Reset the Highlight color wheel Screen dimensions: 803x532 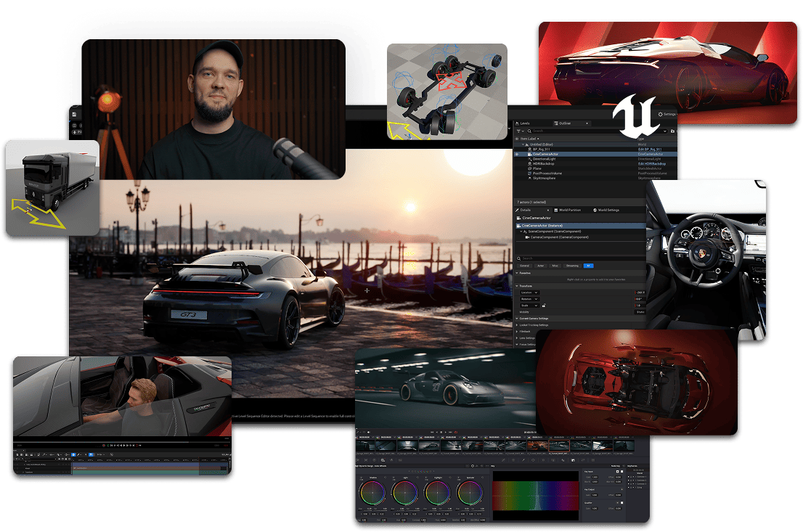pos(450,478)
